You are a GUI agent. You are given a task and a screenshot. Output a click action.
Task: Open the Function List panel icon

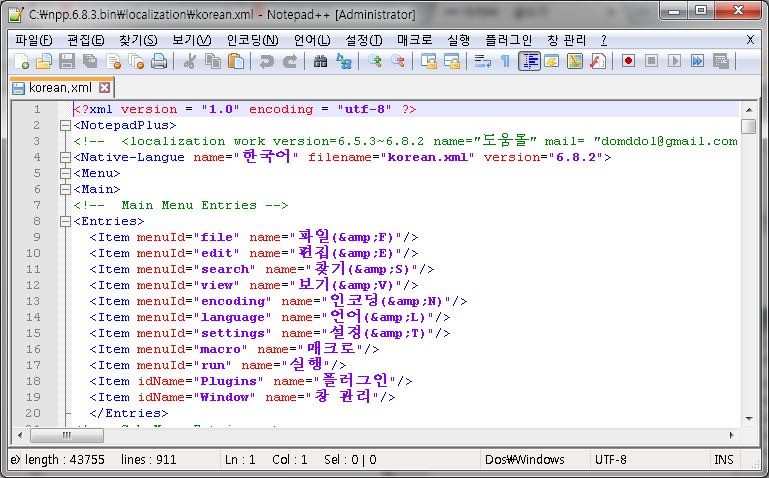[x=598, y=61]
